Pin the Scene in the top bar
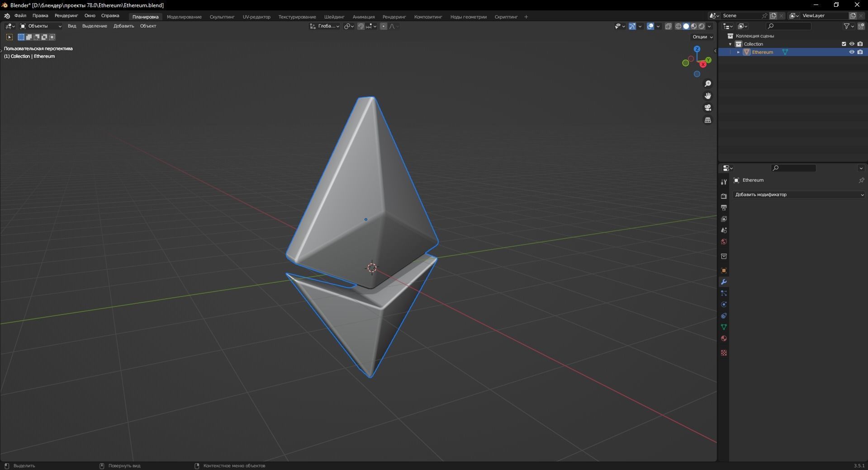Viewport: 868px width, 470px height. tap(765, 16)
